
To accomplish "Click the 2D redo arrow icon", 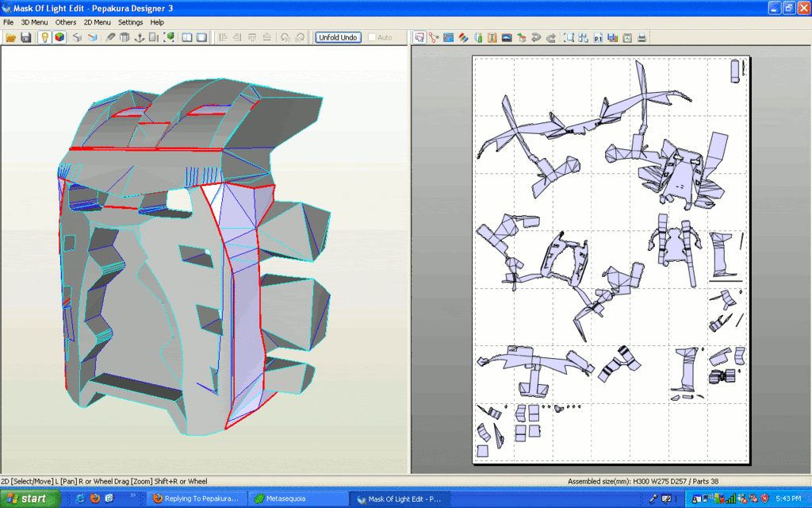I will [x=551, y=37].
